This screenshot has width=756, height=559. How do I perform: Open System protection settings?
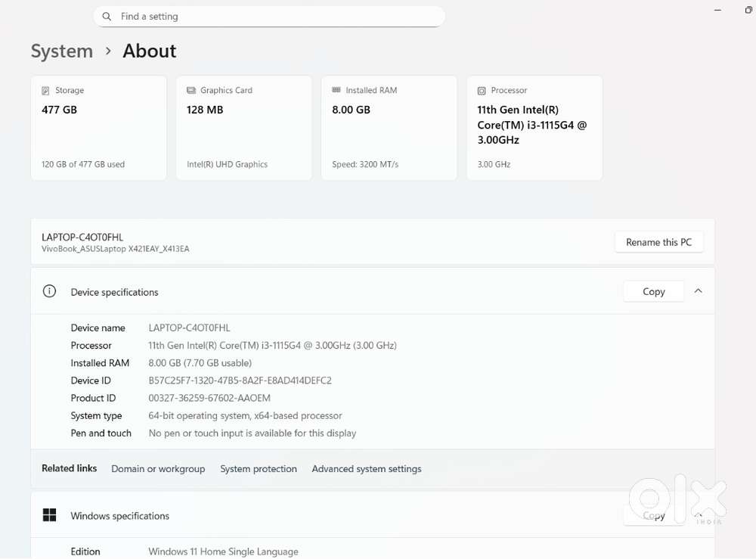(x=259, y=469)
